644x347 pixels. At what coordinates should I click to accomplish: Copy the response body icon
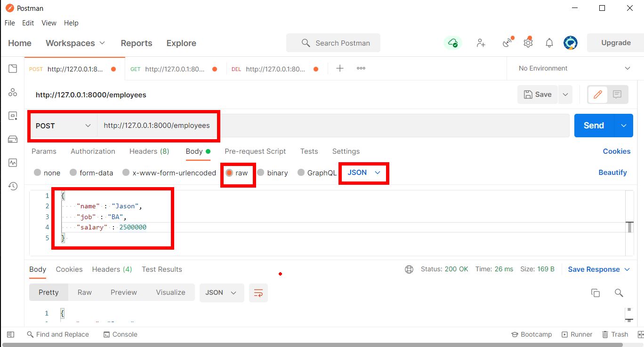[x=596, y=292]
